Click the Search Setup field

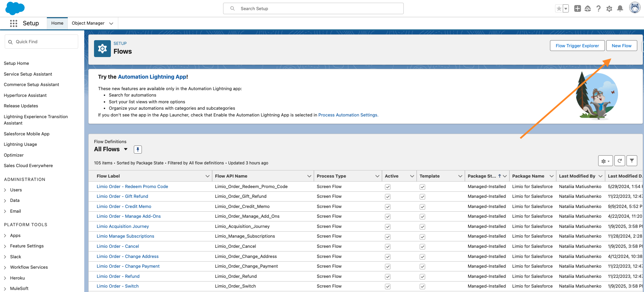[313, 8]
